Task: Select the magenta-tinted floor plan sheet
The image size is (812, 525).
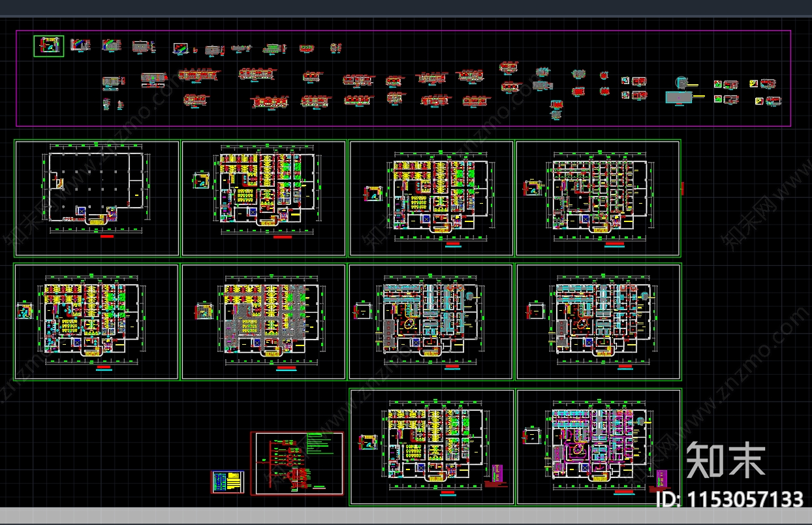Action: click(x=599, y=446)
